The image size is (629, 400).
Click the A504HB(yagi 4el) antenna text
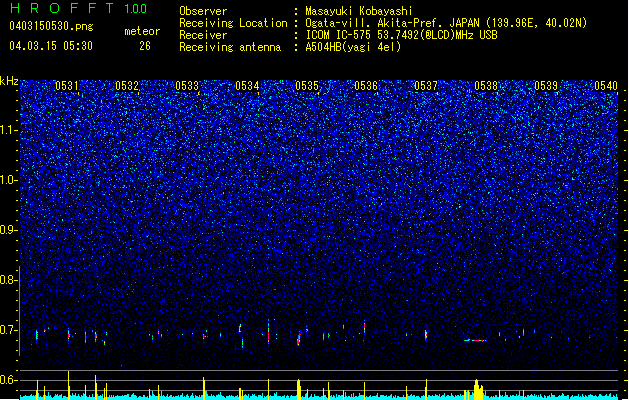(x=353, y=47)
